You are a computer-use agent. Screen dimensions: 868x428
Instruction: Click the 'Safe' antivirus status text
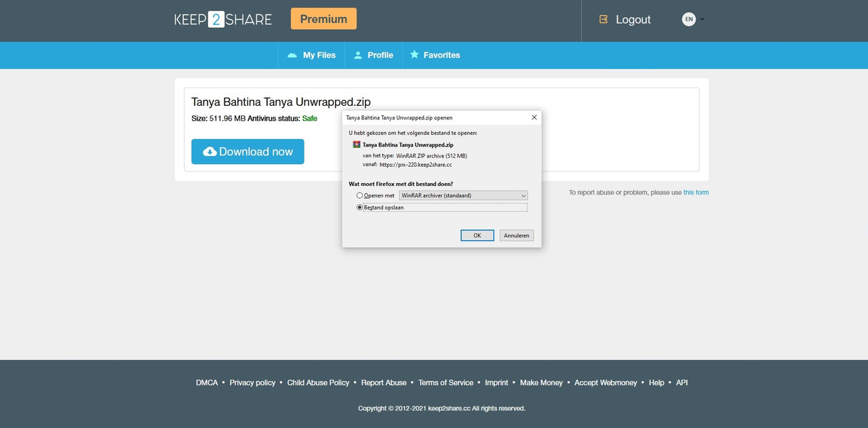(309, 119)
